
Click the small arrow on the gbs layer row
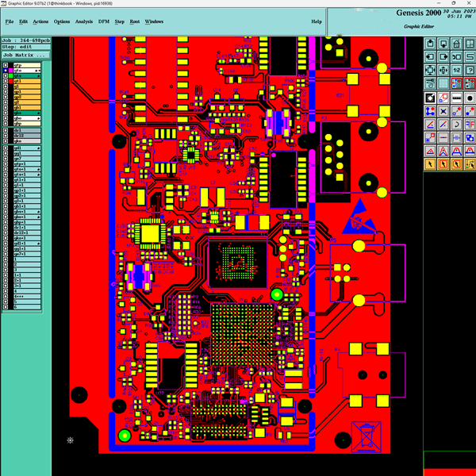click(38, 113)
